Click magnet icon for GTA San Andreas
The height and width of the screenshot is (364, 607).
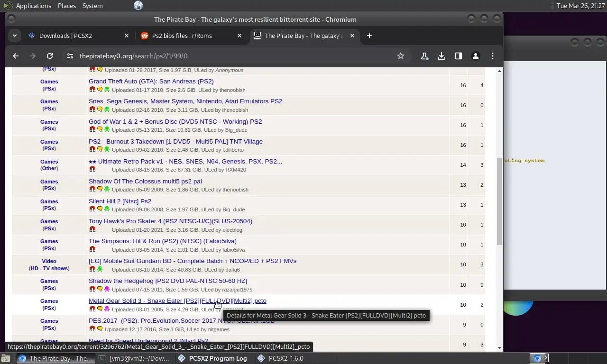point(92,90)
